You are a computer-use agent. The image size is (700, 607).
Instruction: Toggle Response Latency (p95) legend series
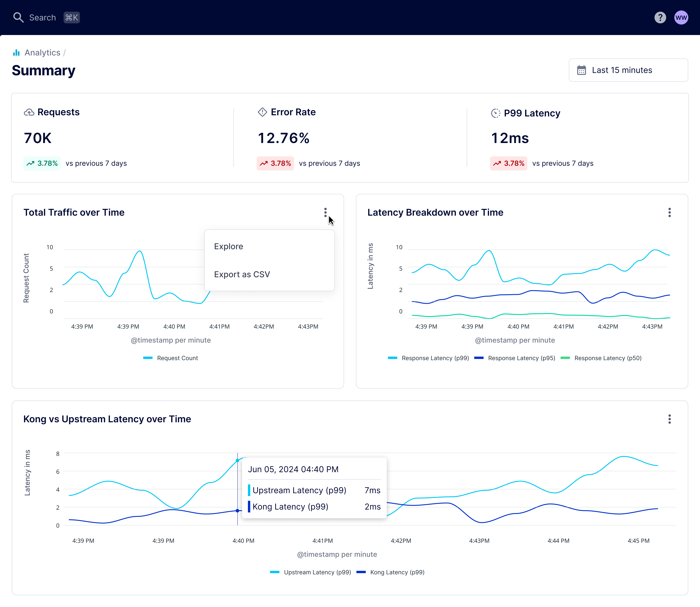tap(515, 358)
